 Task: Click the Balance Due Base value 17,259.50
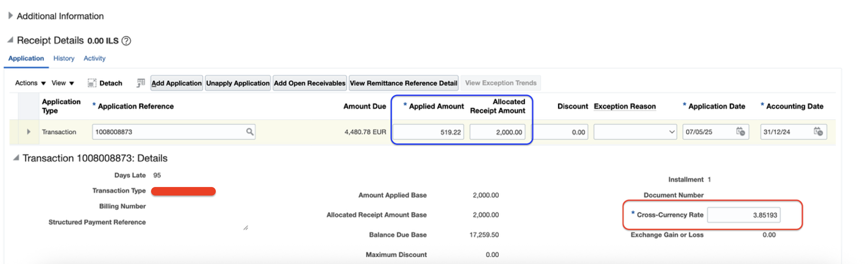484,235
